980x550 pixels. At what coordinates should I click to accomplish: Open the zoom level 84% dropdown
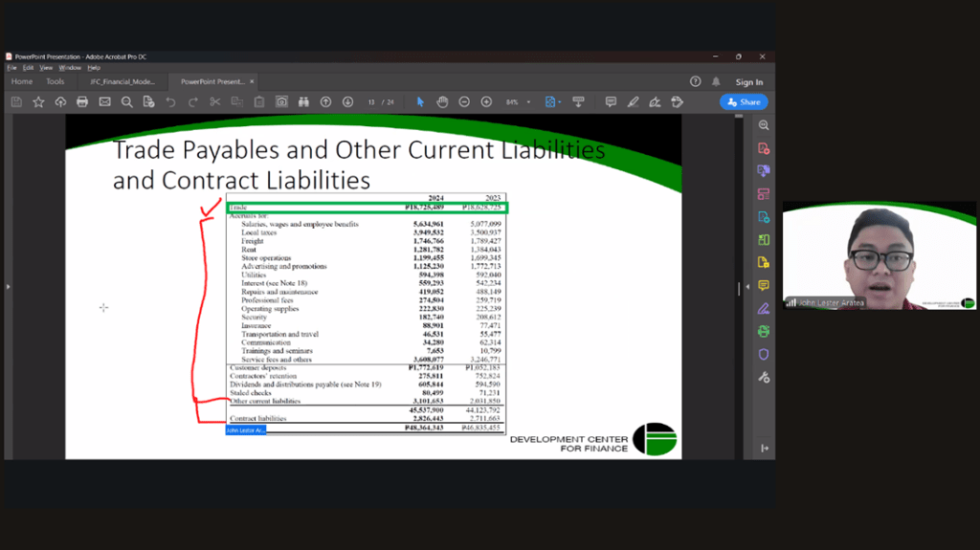coord(518,101)
